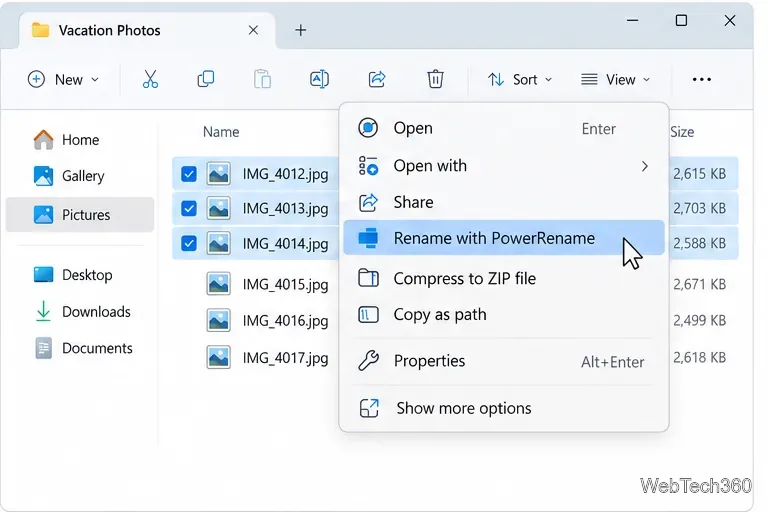Select the IMG_4015.jpg file name
The width and height of the screenshot is (768, 512).
[x=285, y=285]
